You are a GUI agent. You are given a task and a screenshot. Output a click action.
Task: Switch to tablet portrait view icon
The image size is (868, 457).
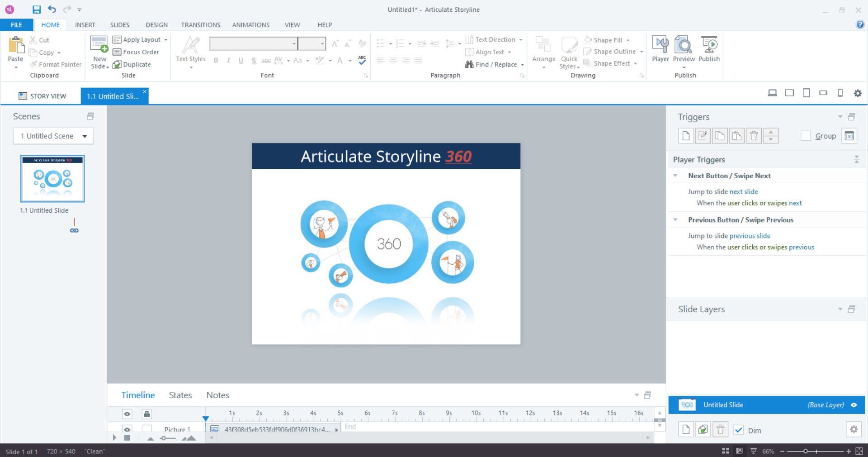[806, 93]
